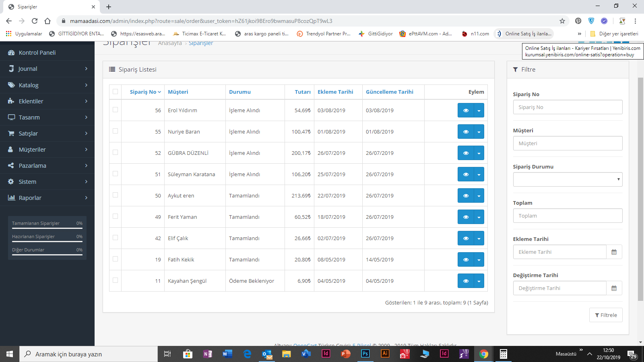This screenshot has width=644, height=362.
Task: Tick Elif Çalık's order checkbox
Action: (116, 238)
